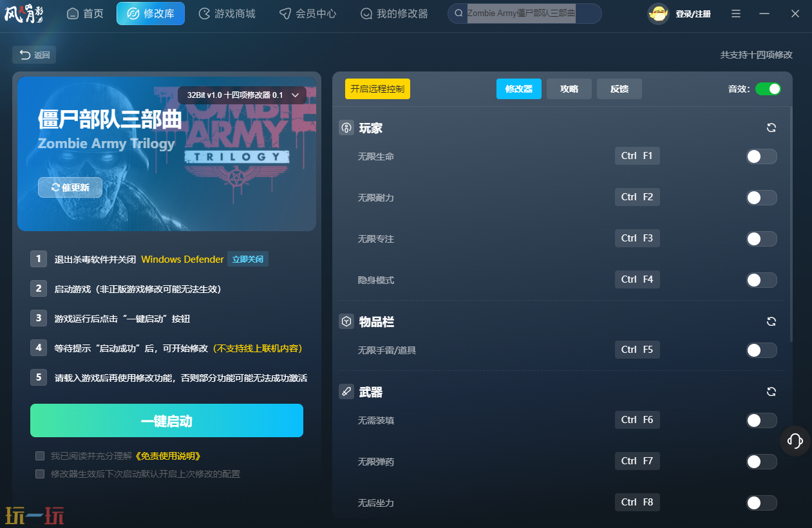Click the 玩家 category icon
This screenshot has height=528, width=812.
click(x=346, y=127)
